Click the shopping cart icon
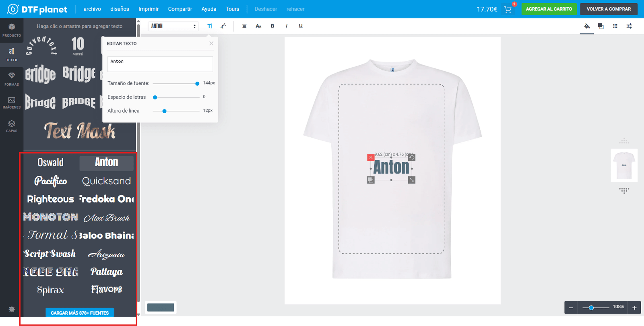The width and height of the screenshot is (644, 326). click(508, 9)
